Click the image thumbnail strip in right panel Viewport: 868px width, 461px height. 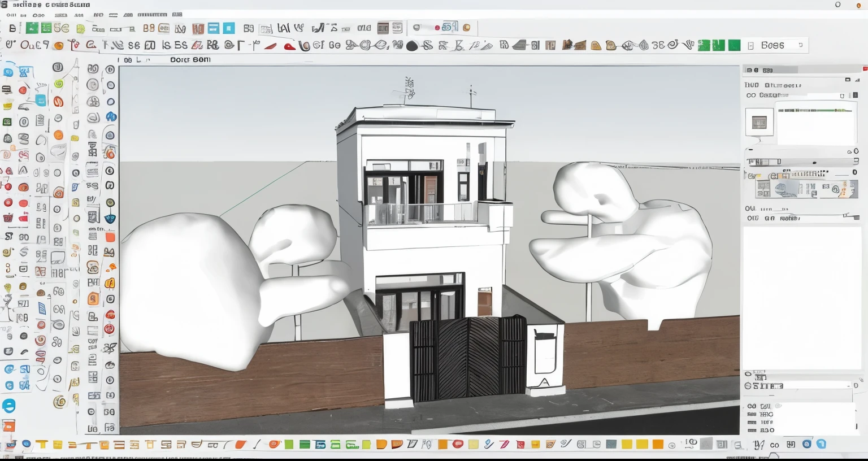pos(807,189)
